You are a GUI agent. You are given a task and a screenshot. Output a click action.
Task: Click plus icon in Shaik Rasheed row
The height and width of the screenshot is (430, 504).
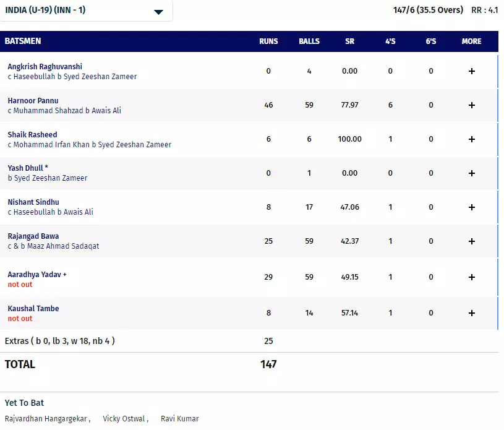(x=471, y=139)
